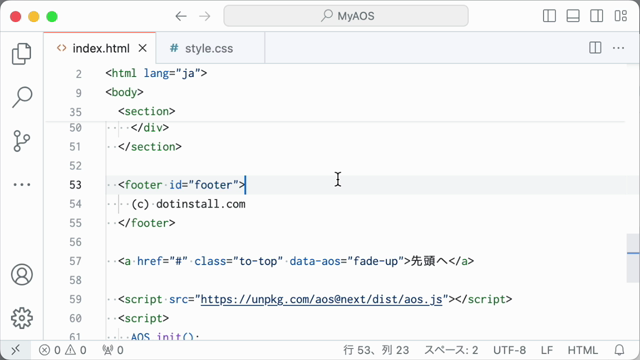Open the unpkg aos.js link

[321, 299]
